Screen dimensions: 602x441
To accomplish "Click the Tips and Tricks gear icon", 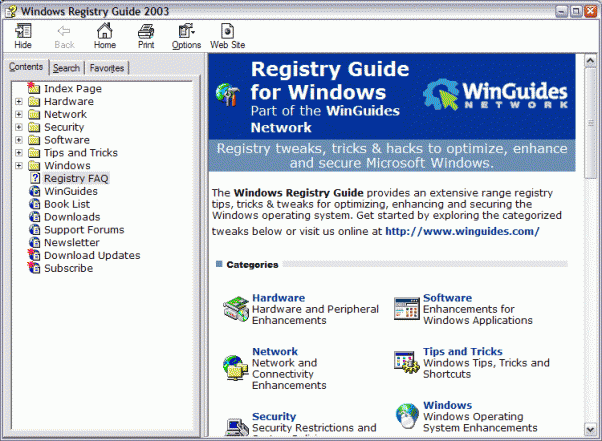I will pyautogui.click(x=407, y=362).
